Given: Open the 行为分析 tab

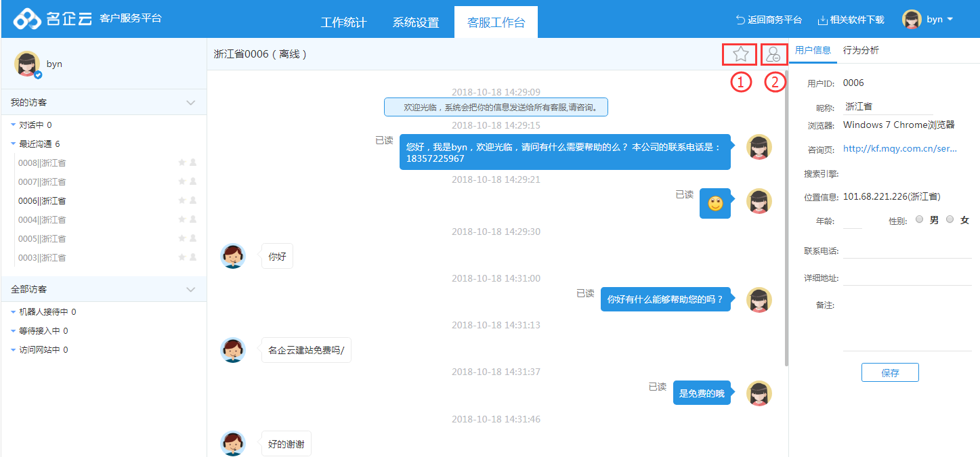Looking at the screenshot, I should [x=861, y=50].
